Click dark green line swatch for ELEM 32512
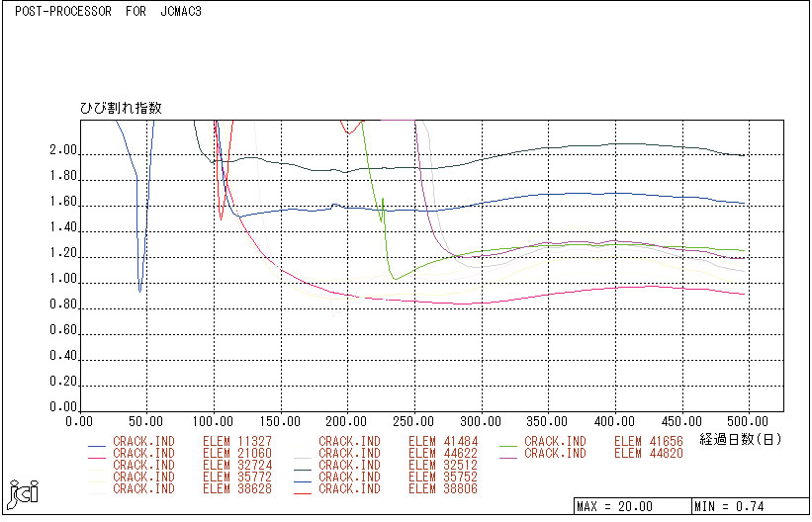The image size is (812, 522). pos(303,470)
